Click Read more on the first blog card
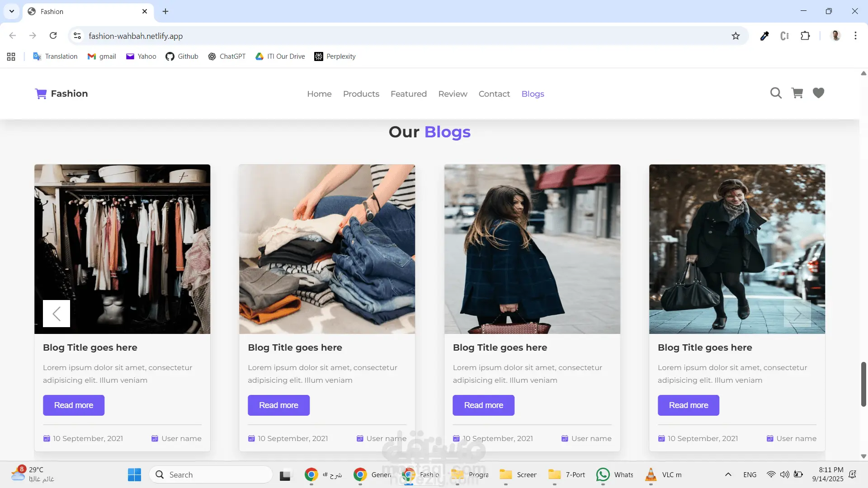 [74, 405]
